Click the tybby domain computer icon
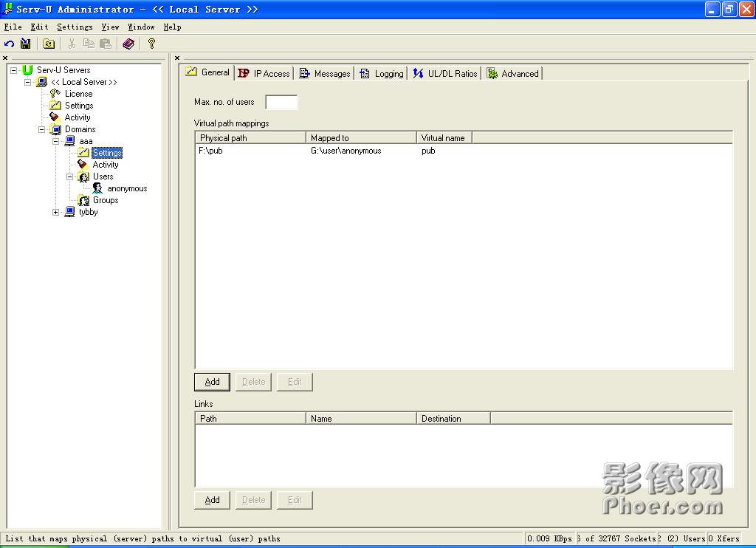This screenshot has height=548, width=756. tap(70, 212)
